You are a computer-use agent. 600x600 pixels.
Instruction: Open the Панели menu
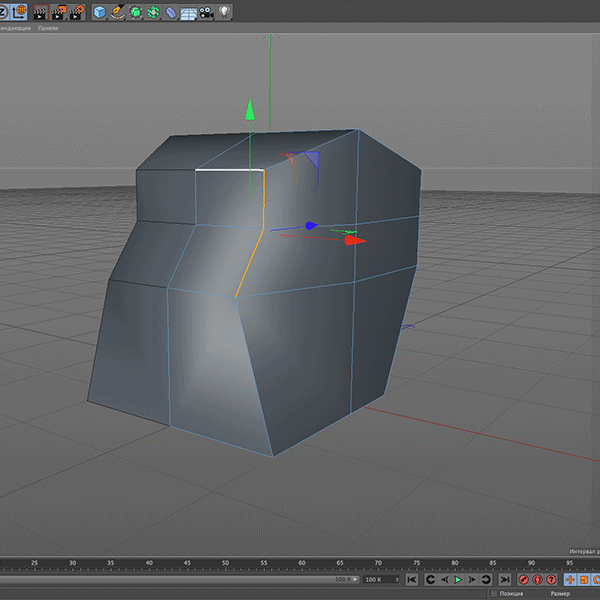pos(48,28)
